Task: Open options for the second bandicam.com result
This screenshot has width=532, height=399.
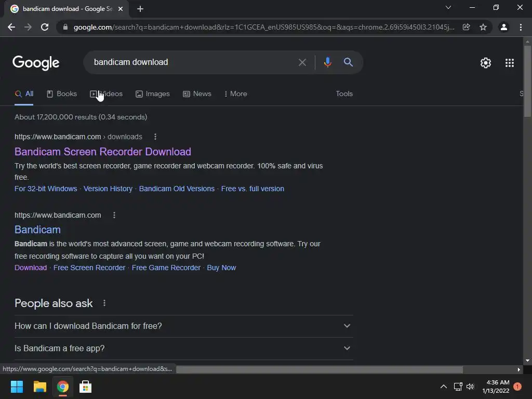Action: [x=114, y=215]
